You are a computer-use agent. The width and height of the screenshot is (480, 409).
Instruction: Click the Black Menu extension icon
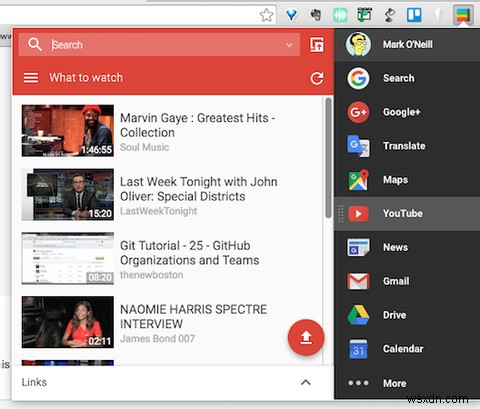tap(463, 15)
